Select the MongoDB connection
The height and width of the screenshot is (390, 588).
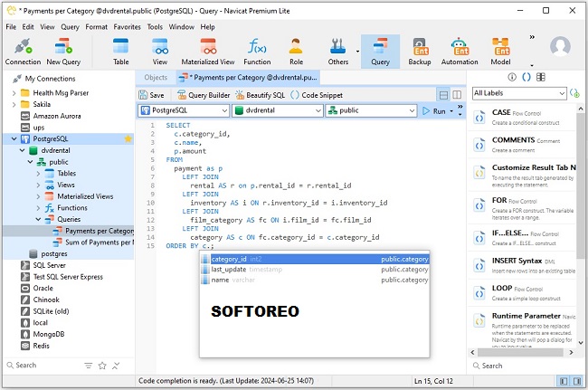[x=48, y=334]
